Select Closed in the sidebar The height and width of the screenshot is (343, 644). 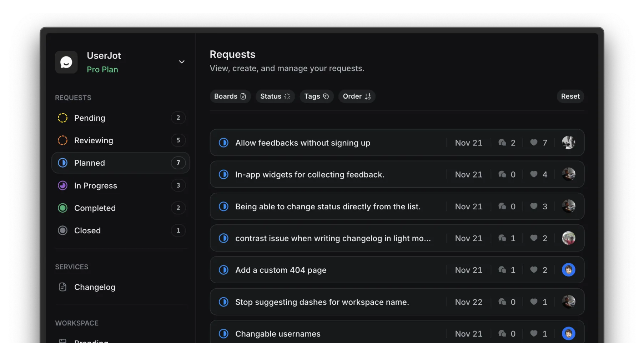pyautogui.click(x=121, y=230)
